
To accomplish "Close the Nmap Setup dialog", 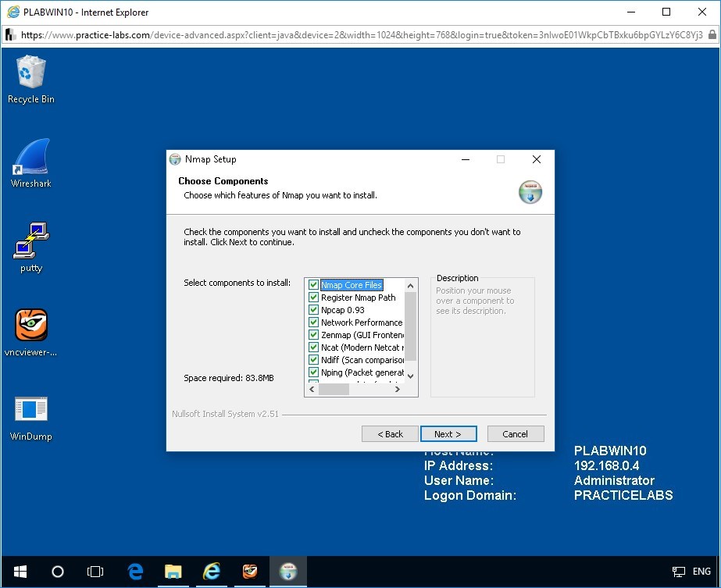I will click(536, 159).
